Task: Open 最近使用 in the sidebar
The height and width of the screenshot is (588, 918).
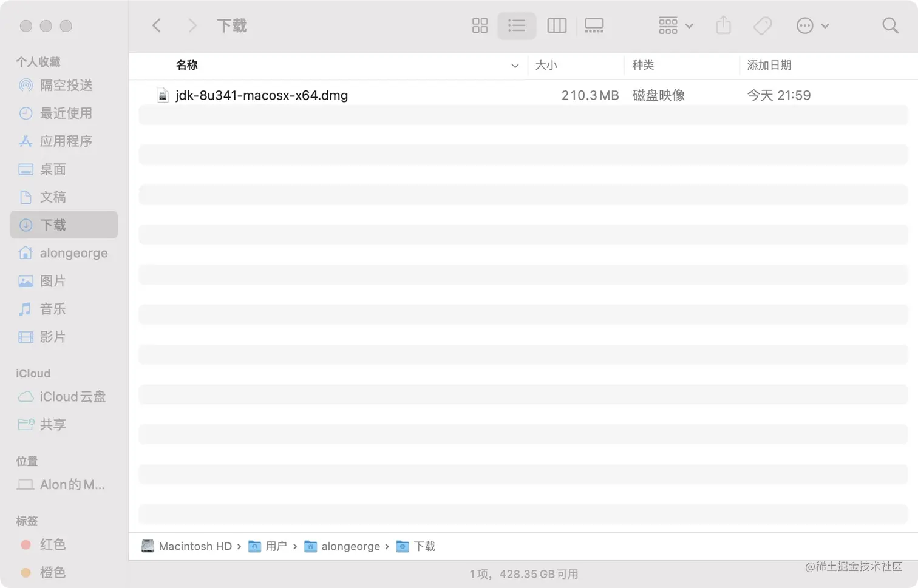Action: tap(64, 113)
